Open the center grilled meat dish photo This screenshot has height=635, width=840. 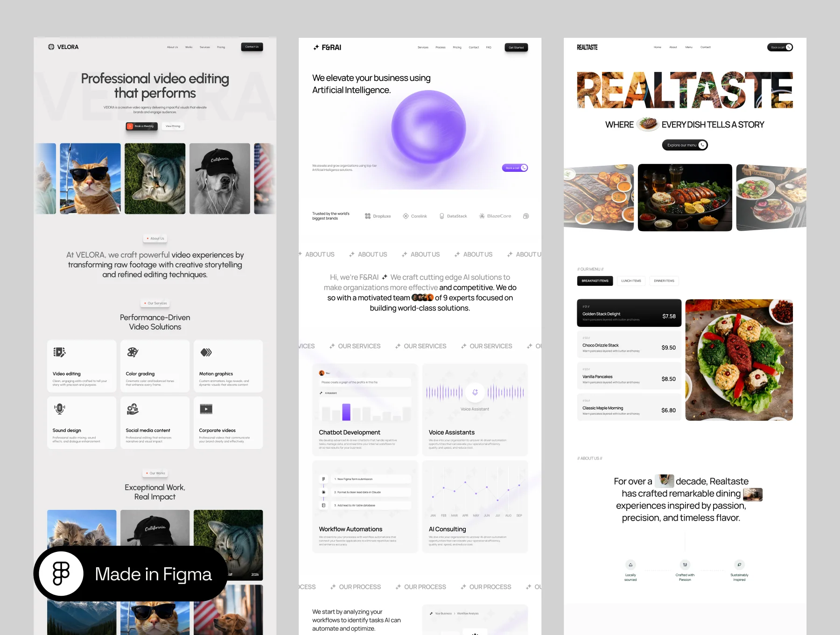click(x=685, y=198)
